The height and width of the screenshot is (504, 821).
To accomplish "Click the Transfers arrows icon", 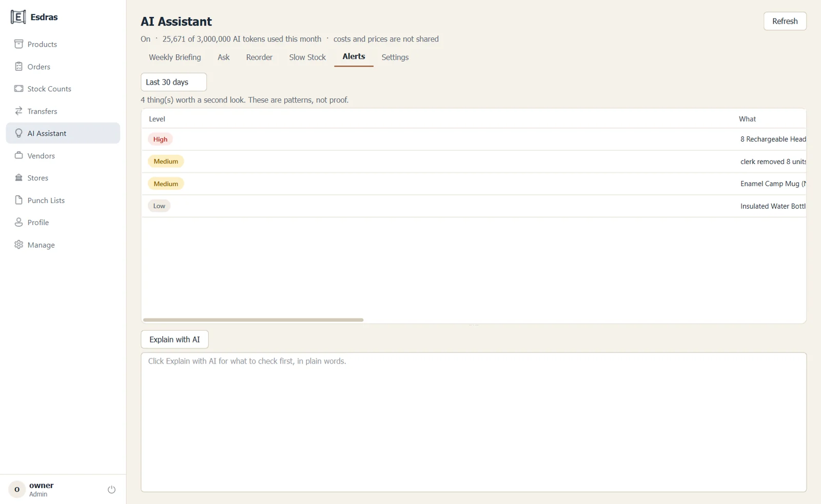I will coord(19,111).
